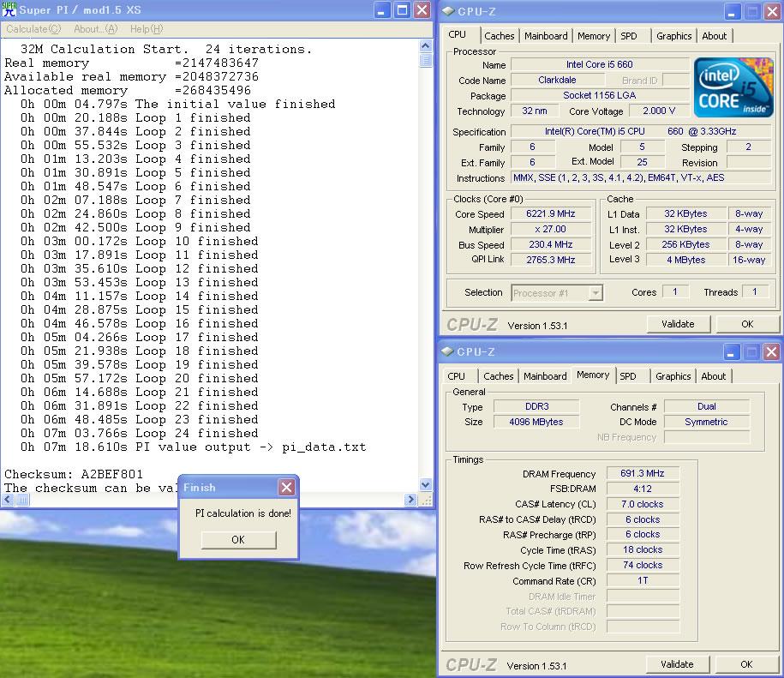Click the PI value output pi_data.txt line
Viewport: 784px width, 678px height.
coord(194,447)
